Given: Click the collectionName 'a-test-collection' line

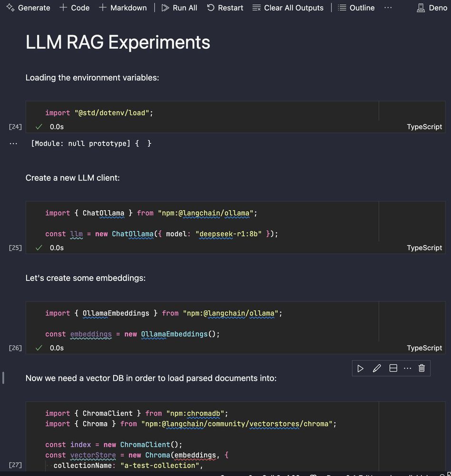Looking at the screenshot, I should tap(128, 466).
